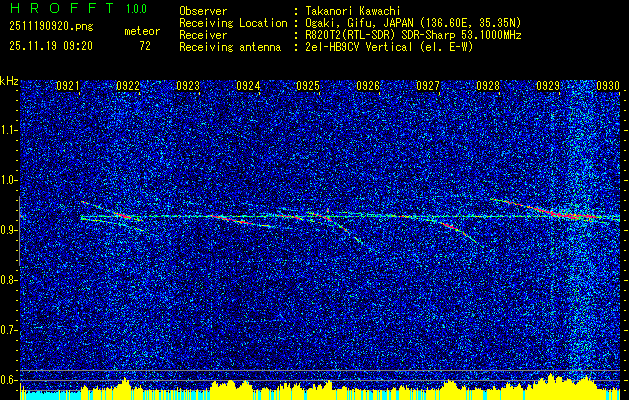
Task: Click the HROFFT title text
Action: click(62, 8)
